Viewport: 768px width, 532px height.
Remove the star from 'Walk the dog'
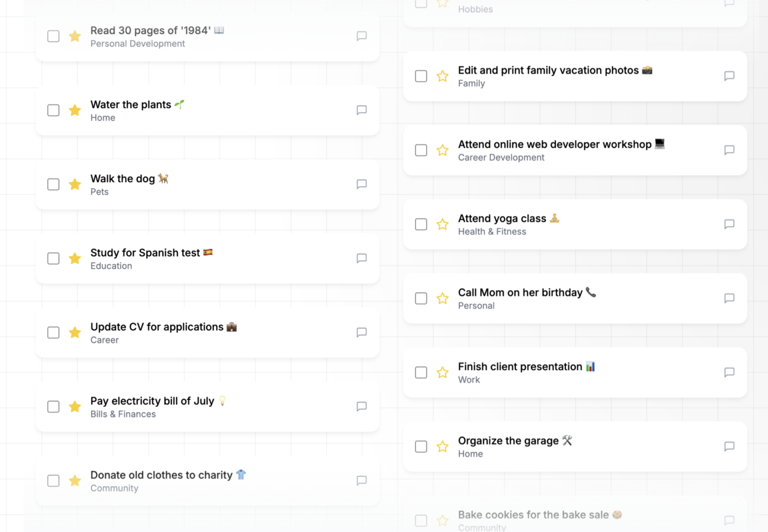[74, 184]
